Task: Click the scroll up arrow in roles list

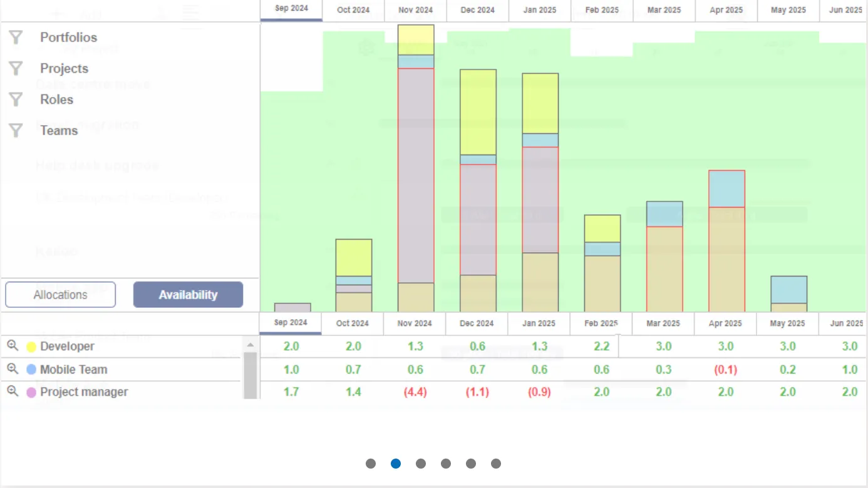Action: click(250, 345)
